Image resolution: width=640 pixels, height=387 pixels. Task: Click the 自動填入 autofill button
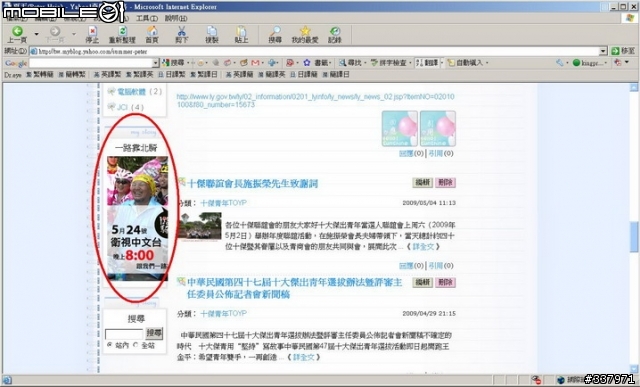pyautogui.click(x=465, y=63)
